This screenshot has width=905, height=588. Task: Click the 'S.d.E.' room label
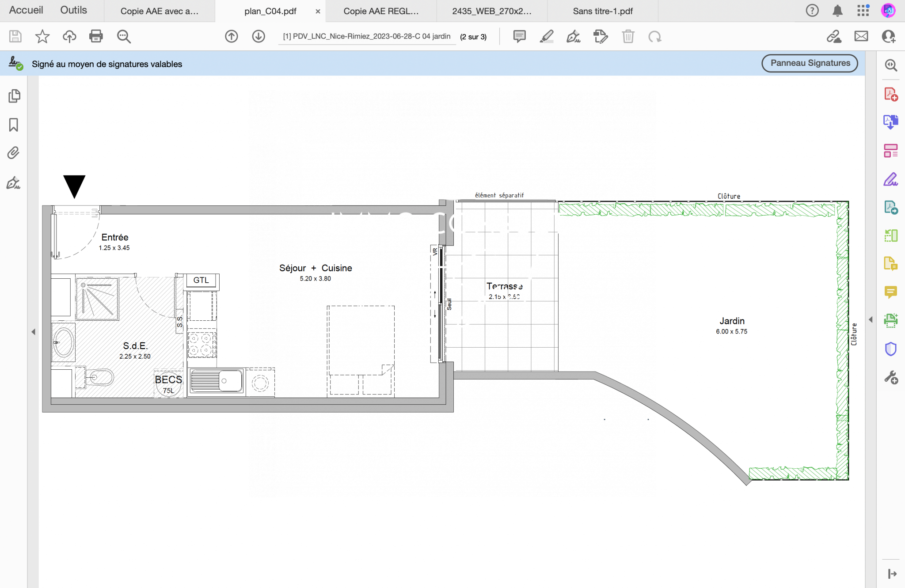[x=135, y=346]
